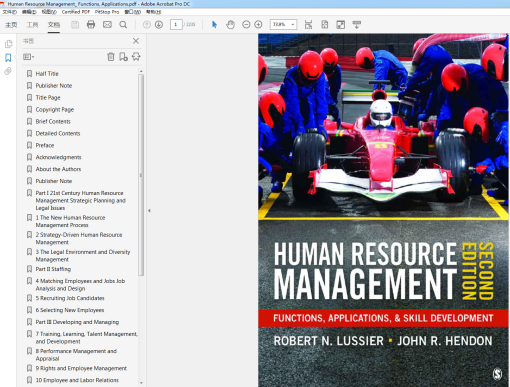Click the find current bookmark icon
Screen dimensions: 510x387
coord(136,57)
